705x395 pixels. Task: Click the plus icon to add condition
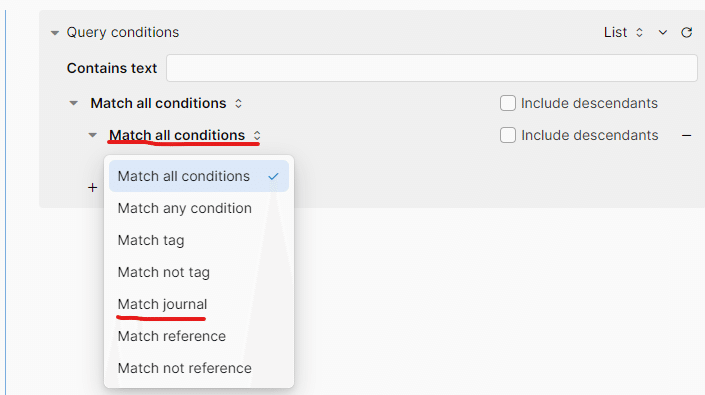point(93,187)
